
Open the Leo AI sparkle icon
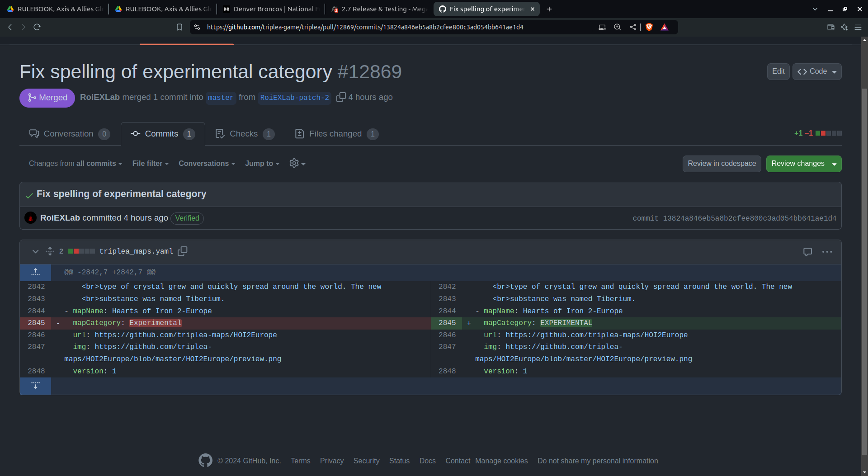point(844,27)
